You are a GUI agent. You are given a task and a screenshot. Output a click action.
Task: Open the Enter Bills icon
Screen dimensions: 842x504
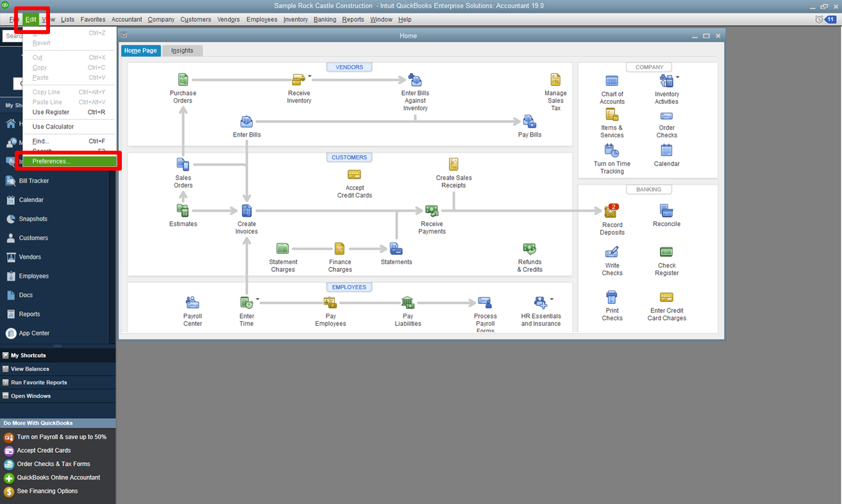[247, 122]
